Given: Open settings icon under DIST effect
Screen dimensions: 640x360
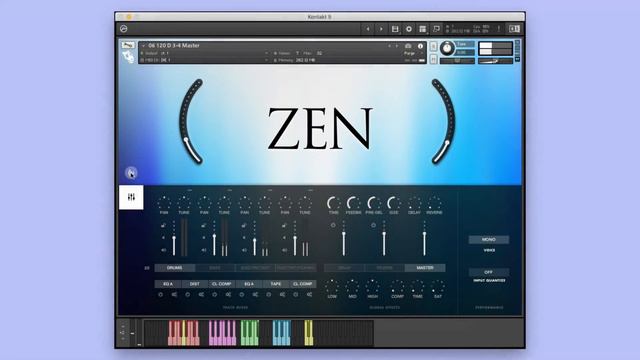Looking at the screenshot, I should click(201, 294).
